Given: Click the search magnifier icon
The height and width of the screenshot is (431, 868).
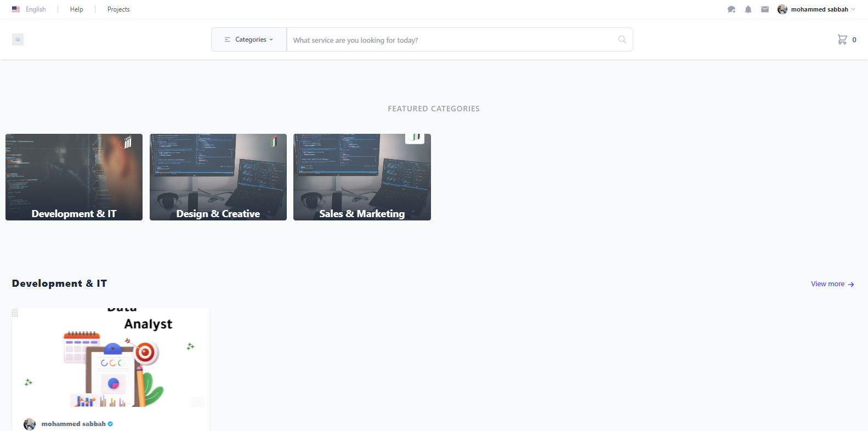Looking at the screenshot, I should 622,39.
